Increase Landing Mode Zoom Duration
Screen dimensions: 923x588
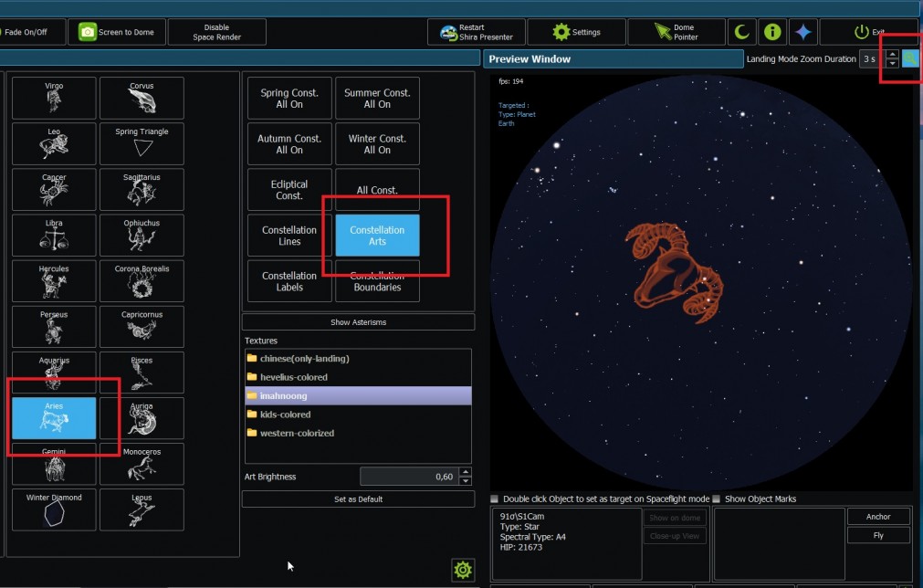click(892, 55)
